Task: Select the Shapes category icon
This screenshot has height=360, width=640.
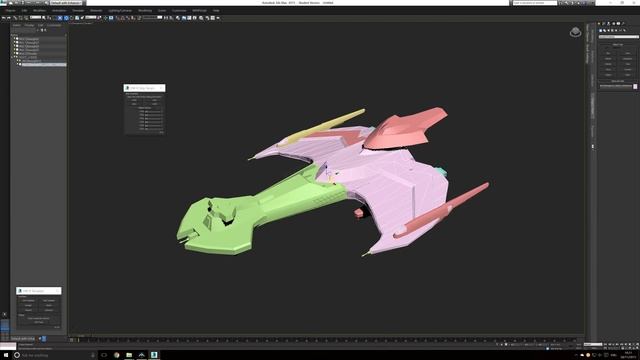Action: point(604,30)
